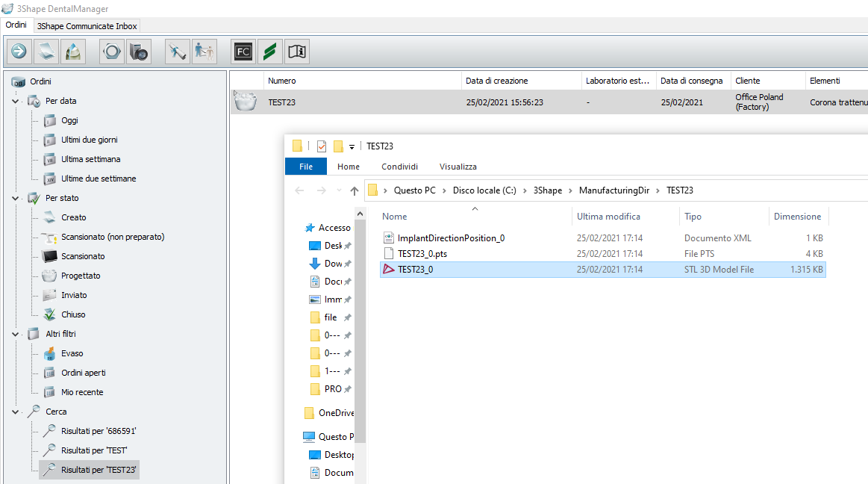
Task: Collapse the Cerca tree group
Action: click(15, 412)
